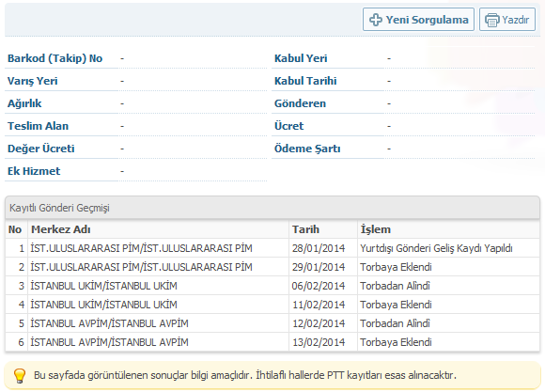This screenshot has height=392, width=545.
Task: Click the Kabul Tarihi label
Action: click(x=305, y=81)
